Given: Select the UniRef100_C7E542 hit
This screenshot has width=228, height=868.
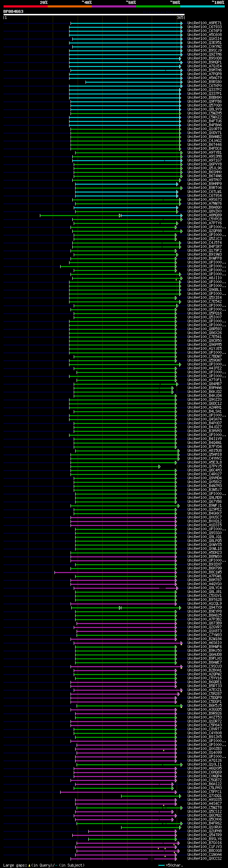Looking at the screenshot, I should point(204,302).
